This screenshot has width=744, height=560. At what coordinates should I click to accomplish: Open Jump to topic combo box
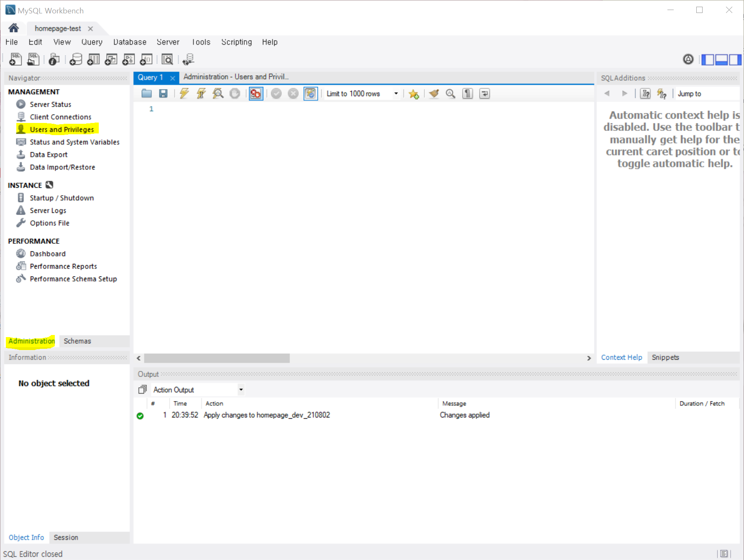coord(708,94)
